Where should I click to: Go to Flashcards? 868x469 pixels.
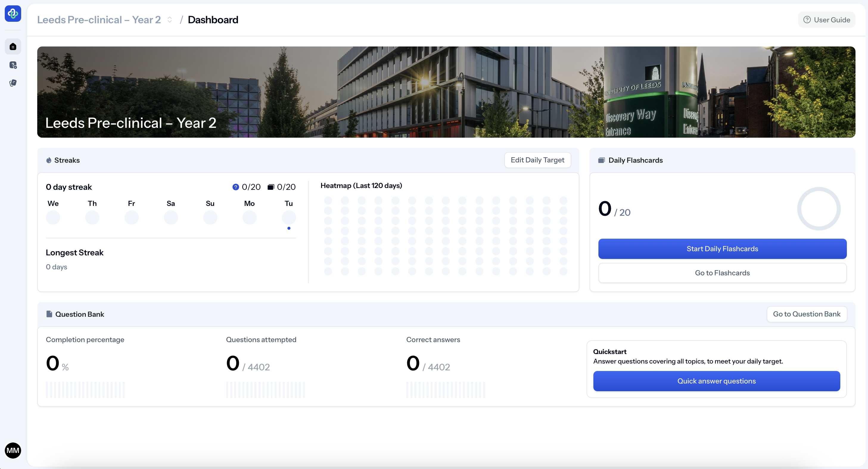tap(722, 273)
